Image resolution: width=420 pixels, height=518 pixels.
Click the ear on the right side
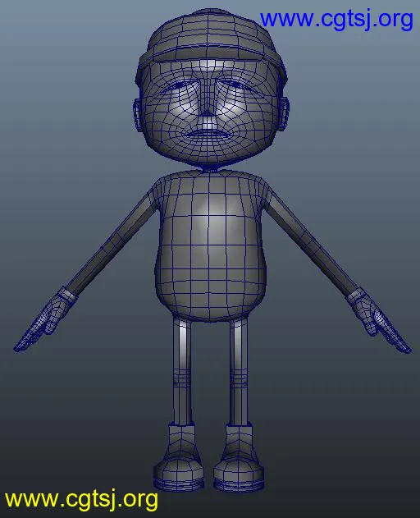coord(285,112)
